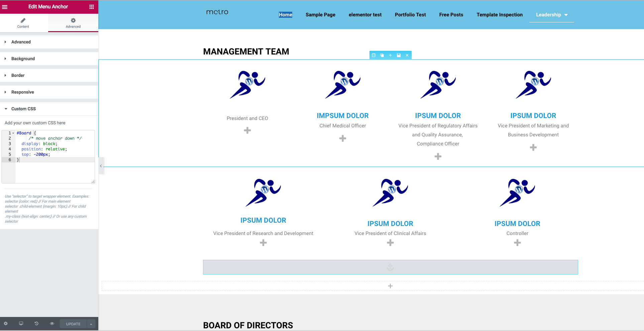
Task: Delete the section with the X icon
Action: pos(407,55)
